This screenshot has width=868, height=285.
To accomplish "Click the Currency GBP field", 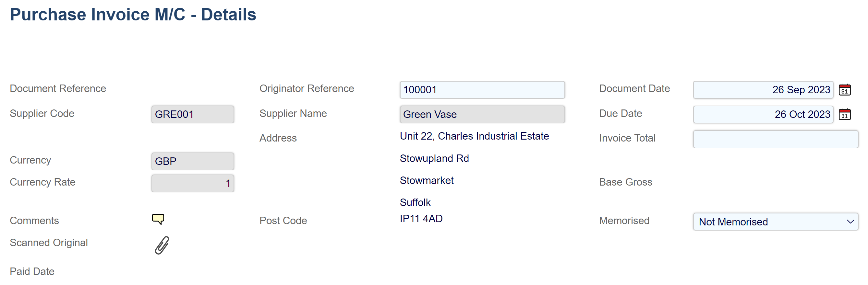I will [x=192, y=161].
